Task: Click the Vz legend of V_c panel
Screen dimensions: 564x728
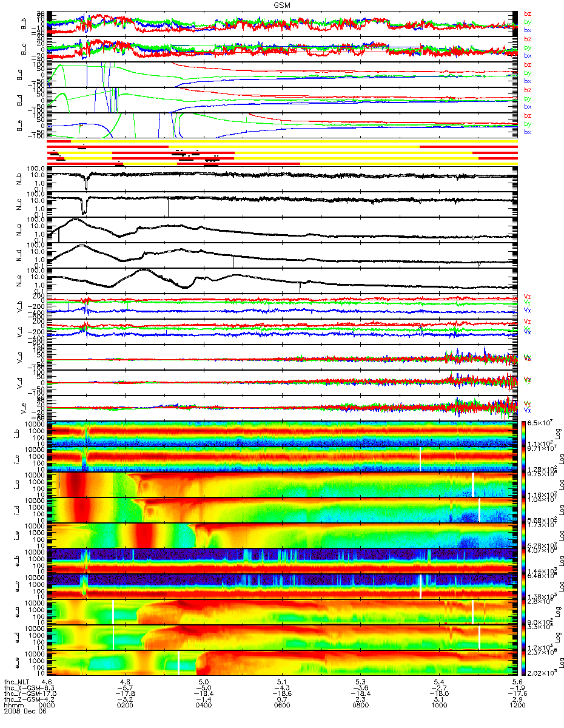Action: [x=527, y=322]
